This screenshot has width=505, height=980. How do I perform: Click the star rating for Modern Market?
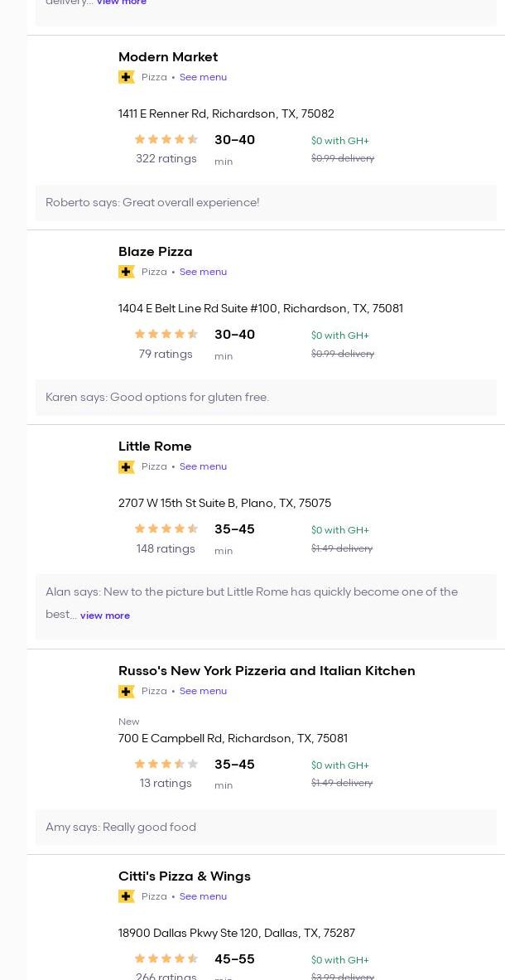click(166, 140)
